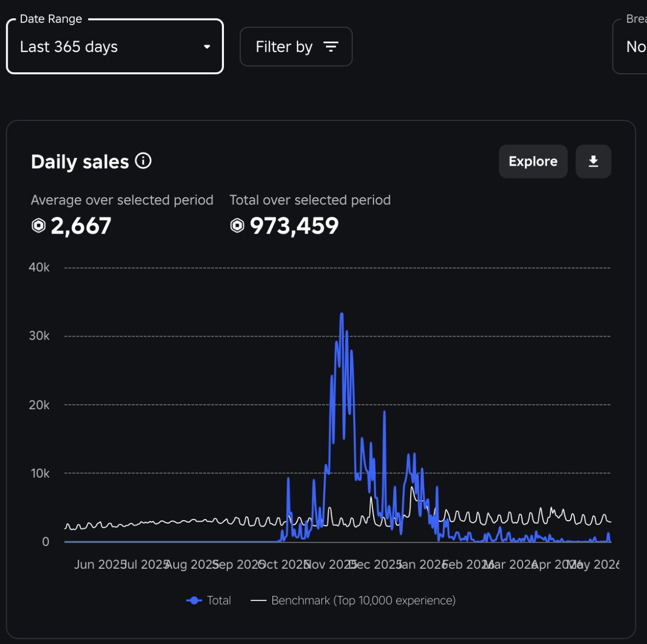Select the average value 2,667
Image resolution: width=647 pixels, height=644 pixels.
tap(81, 226)
